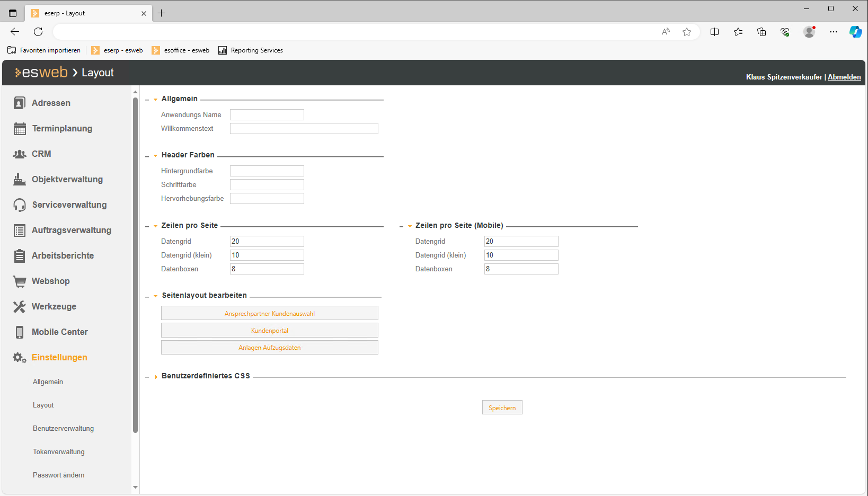Click the Adressen contact book icon

pos(19,103)
